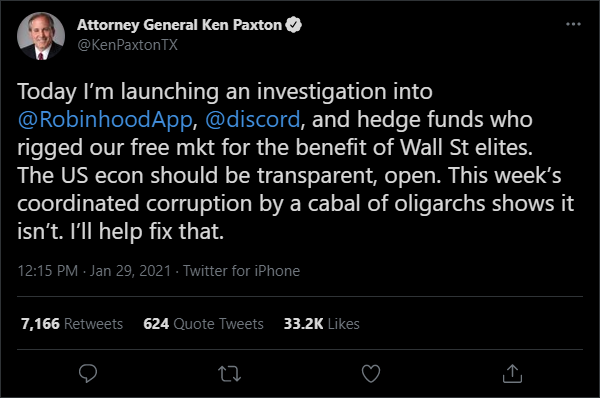Click the 12:15 PM timestamp
Viewport: 600px width, 398px height.
point(48,271)
